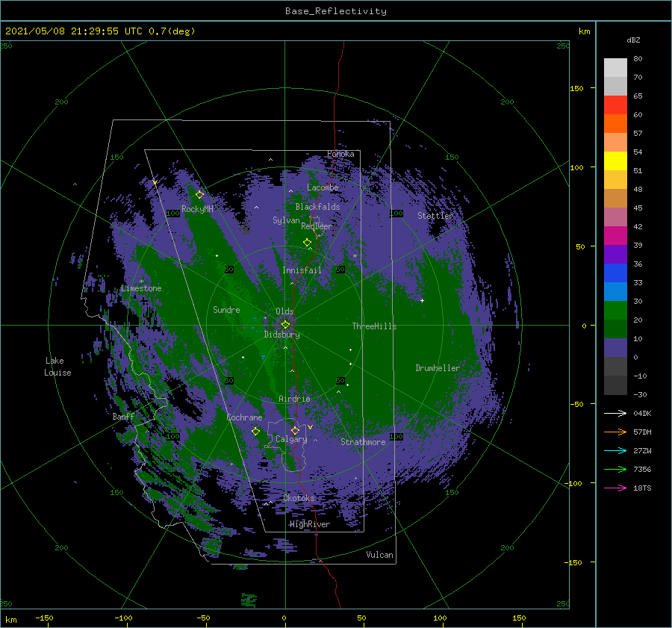Click the Calgary city label

(x=291, y=439)
